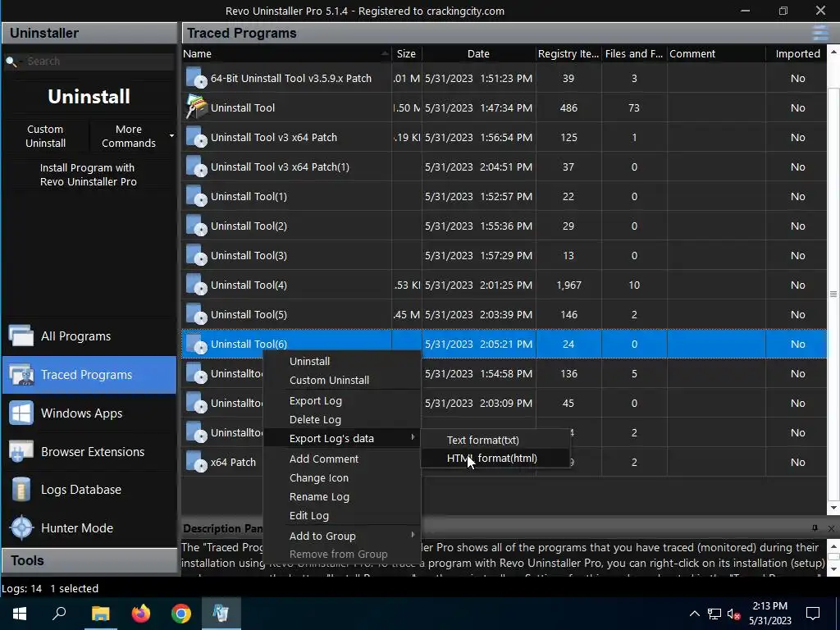Viewport: 840px width, 630px height.
Task: Click the Imported column header
Action: [x=797, y=53]
